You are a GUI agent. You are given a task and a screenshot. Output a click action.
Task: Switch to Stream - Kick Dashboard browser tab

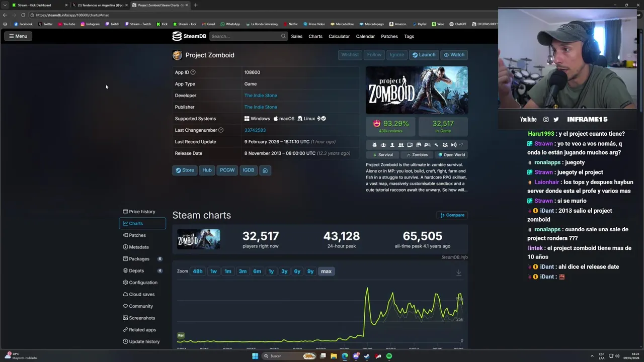(x=38, y=5)
